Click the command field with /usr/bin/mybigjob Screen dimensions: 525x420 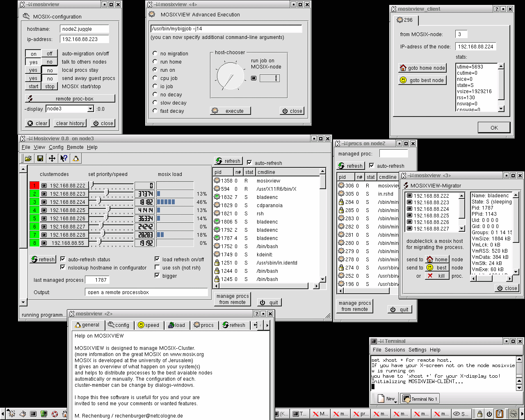[x=226, y=29]
